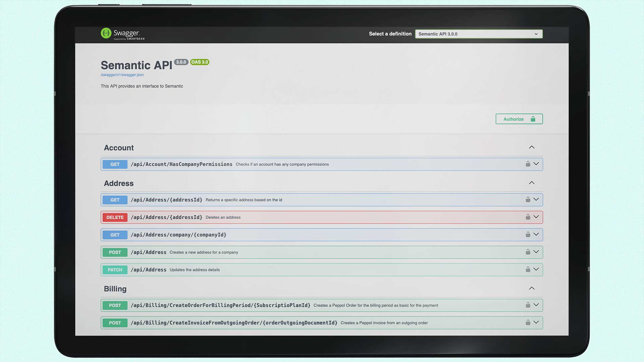Expand the DELETE Address endpoint arrow
This screenshot has height=362, width=644.
coord(536,217)
